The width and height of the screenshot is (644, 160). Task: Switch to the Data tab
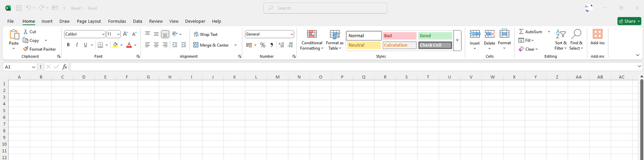tap(138, 21)
